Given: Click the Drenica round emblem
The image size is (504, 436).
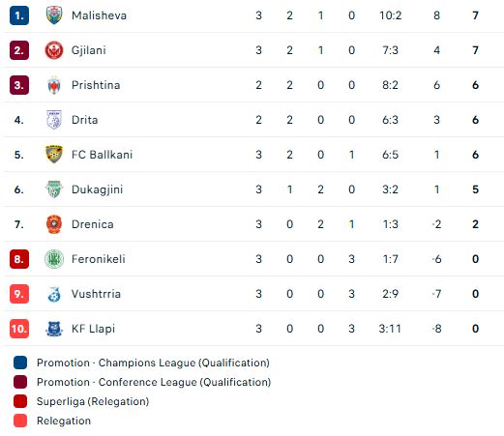Looking at the screenshot, I should [x=54, y=224].
